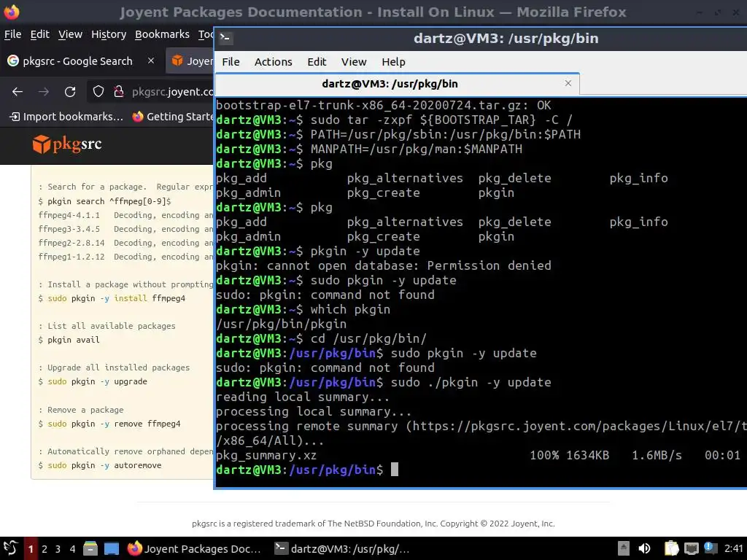Open the terminal Actions menu
The width and height of the screenshot is (747, 560).
(273, 62)
